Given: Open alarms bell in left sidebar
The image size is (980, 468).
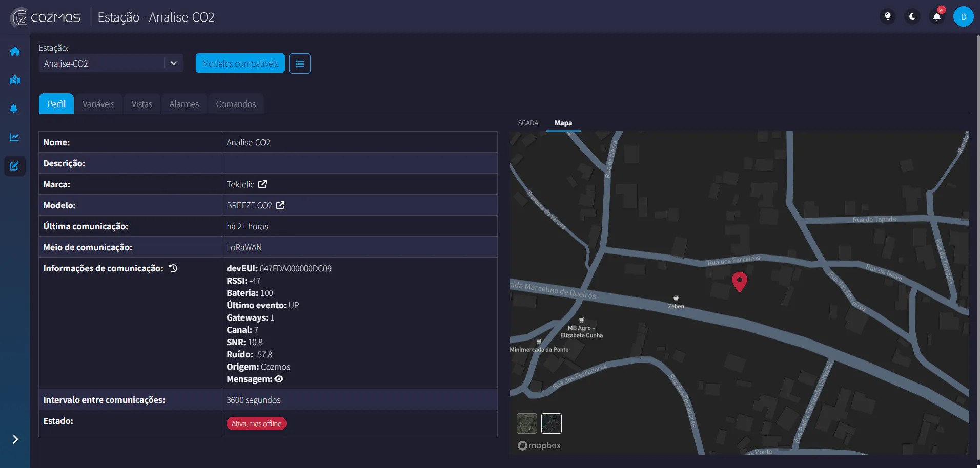Looking at the screenshot, I should [14, 109].
